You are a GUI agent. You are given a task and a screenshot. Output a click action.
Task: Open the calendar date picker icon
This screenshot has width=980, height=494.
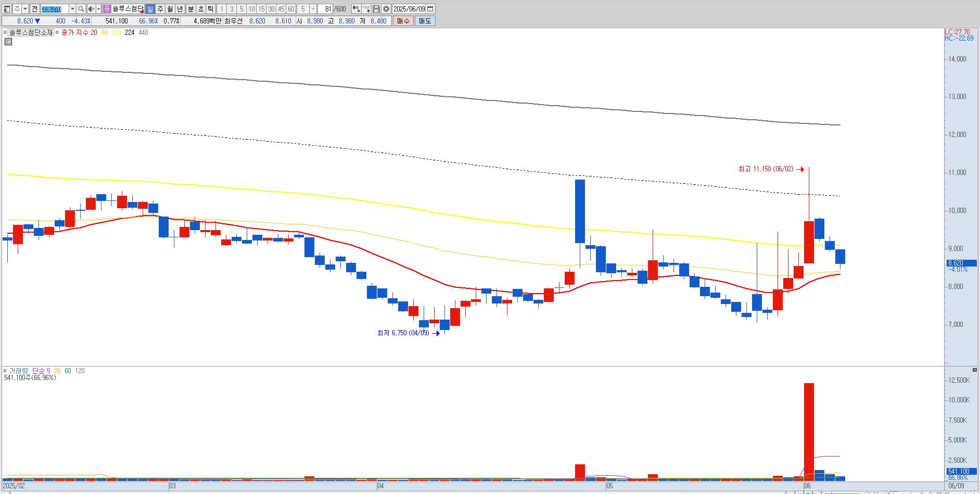[430, 9]
